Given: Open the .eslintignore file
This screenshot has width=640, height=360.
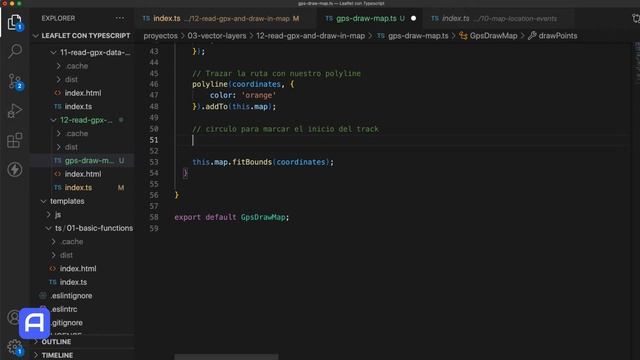Looking at the screenshot, I should (71, 296).
